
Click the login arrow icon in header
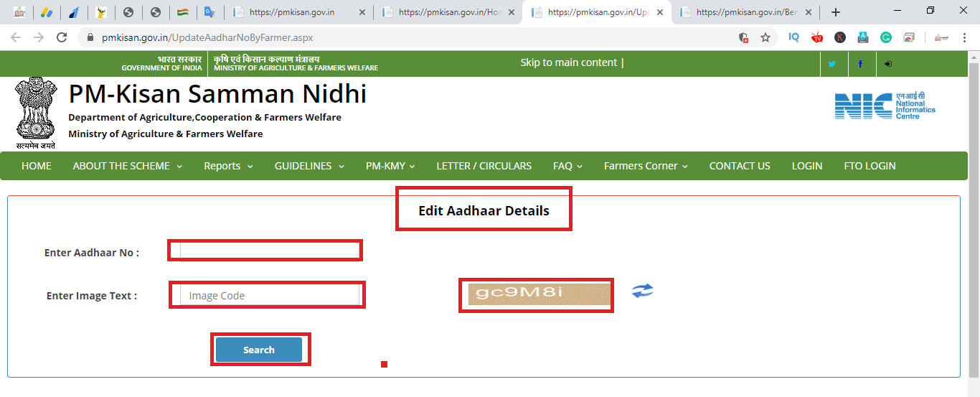point(888,64)
